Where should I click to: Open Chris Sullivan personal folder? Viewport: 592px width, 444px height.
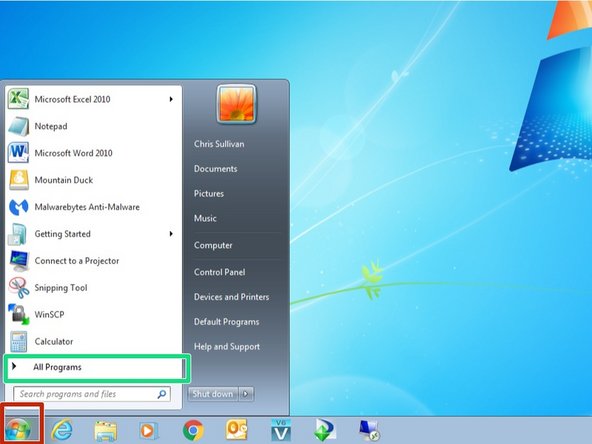point(219,144)
